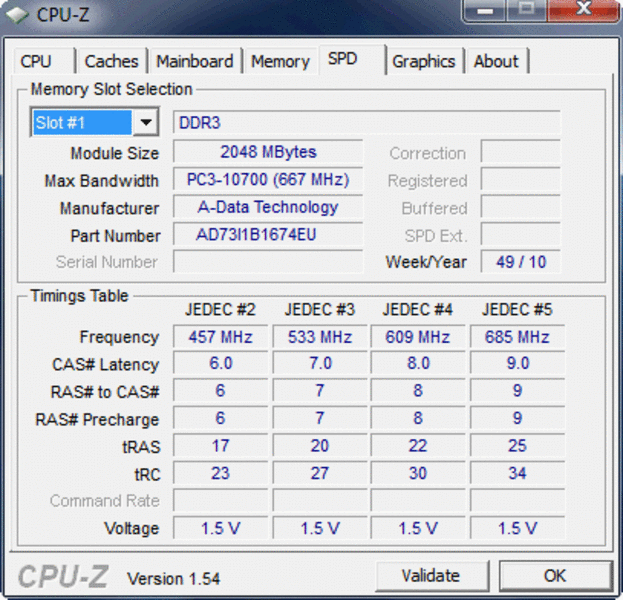Click the Week/Year label
This screenshot has height=600, width=623.
[426, 262]
